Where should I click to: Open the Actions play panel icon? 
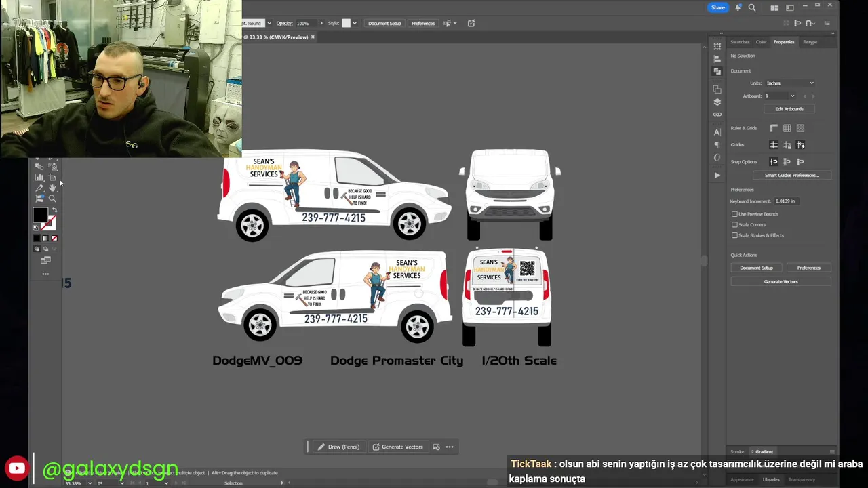(717, 175)
